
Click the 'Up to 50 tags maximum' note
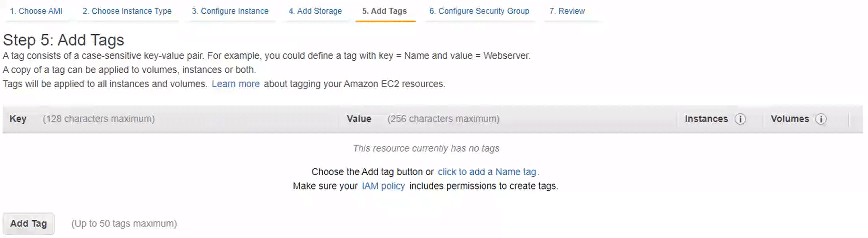coord(124,224)
